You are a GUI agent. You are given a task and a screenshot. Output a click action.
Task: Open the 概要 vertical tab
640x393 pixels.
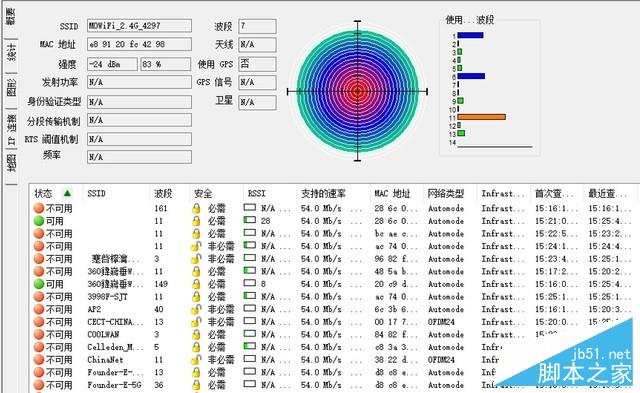click(x=11, y=18)
